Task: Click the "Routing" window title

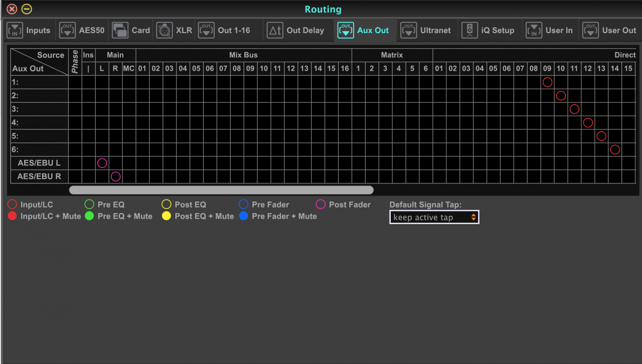Action: point(323,9)
